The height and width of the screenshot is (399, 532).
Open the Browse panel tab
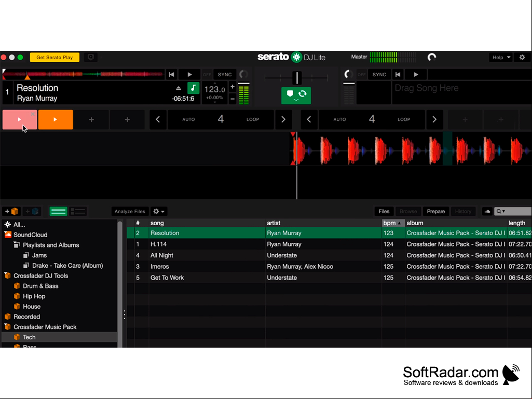pyautogui.click(x=408, y=211)
